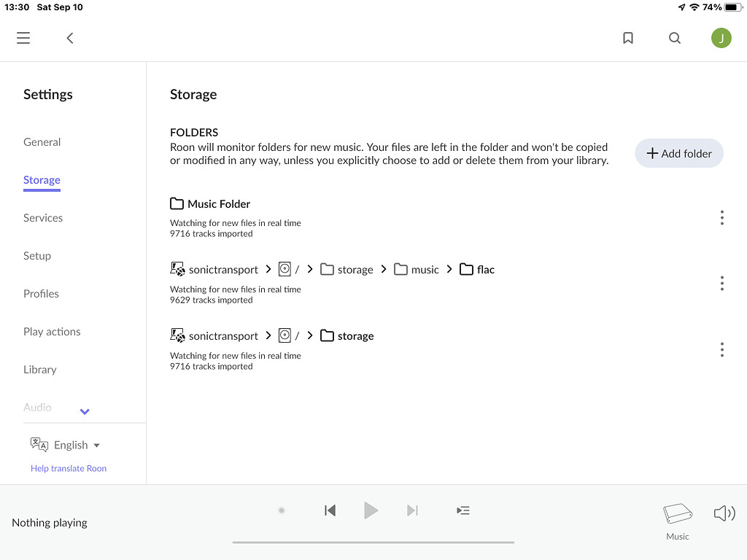Open options menu for the storage folder entry
The width and height of the screenshot is (747, 560).
pyautogui.click(x=721, y=349)
